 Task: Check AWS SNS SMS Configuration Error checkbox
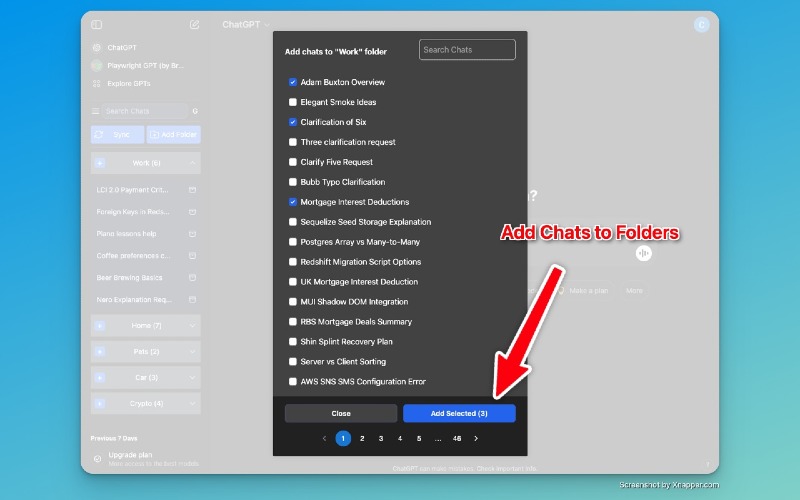pyautogui.click(x=292, y=382)
